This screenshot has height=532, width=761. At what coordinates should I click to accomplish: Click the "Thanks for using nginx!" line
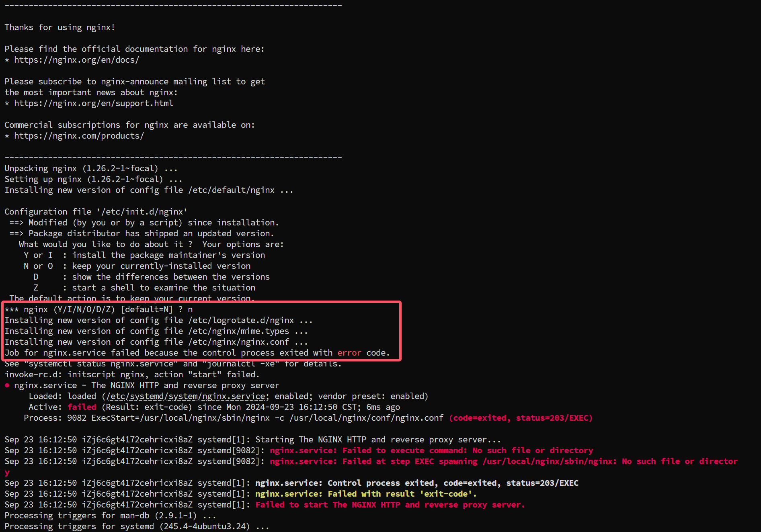pyautogui.click(x=60, y=27)
